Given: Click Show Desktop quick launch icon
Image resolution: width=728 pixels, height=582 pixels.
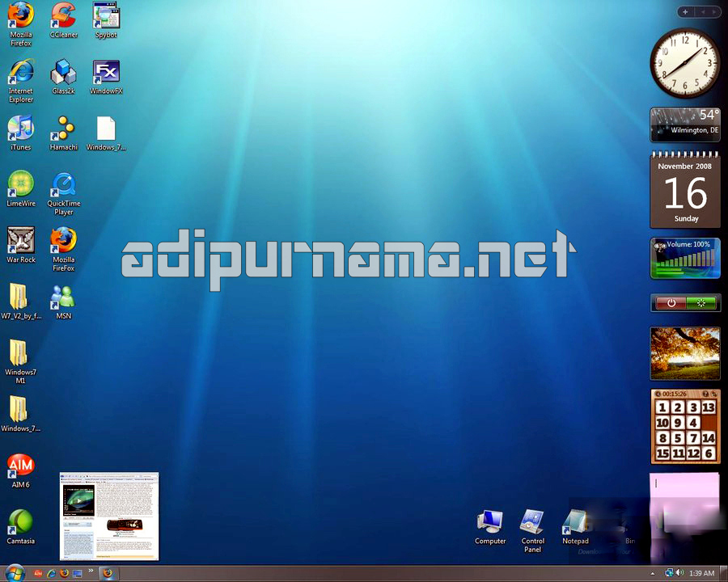Looking at the screenshot, I should pos(77,573).
